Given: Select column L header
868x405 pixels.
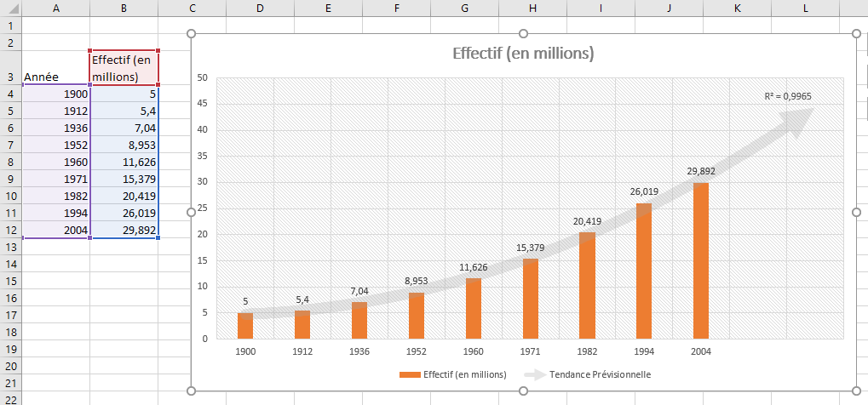Looking at the screenshot, I should pos(805,8).
